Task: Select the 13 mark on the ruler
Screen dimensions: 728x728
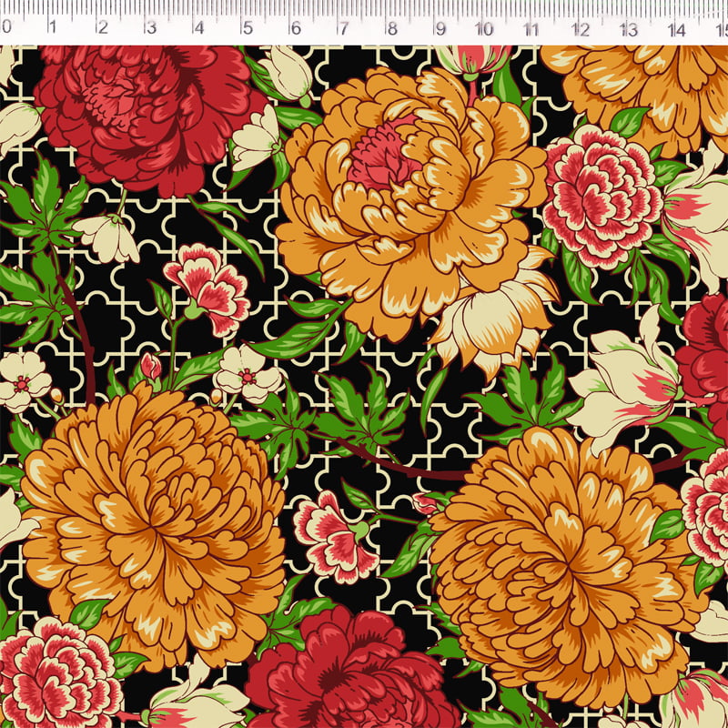Action: (628, 27)
